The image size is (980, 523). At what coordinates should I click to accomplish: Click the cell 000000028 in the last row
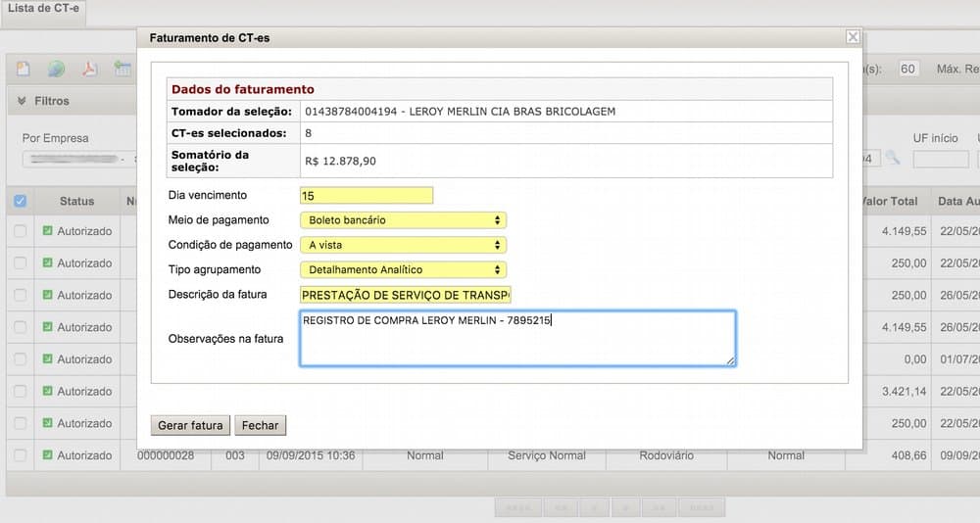click(x=166, y=455)
